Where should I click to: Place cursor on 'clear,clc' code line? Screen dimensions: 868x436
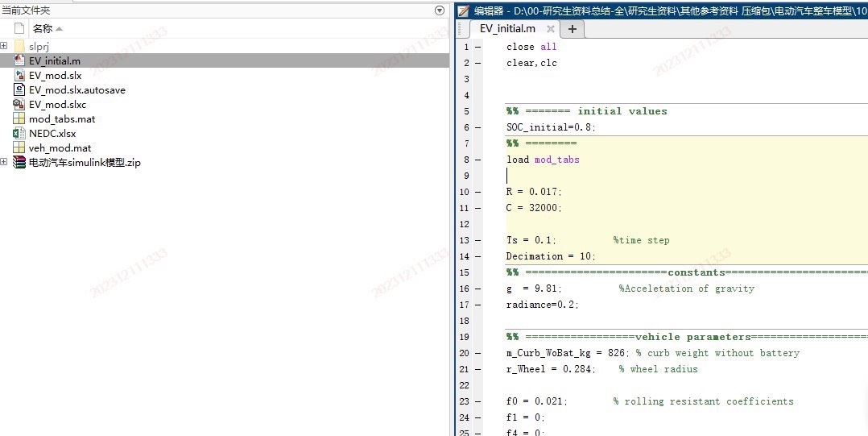point(531,63)
